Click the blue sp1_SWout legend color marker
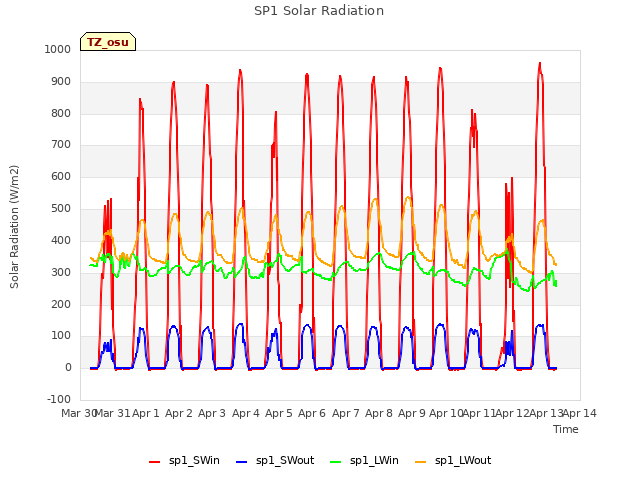 pyautogui.click(x=242, y=462)
